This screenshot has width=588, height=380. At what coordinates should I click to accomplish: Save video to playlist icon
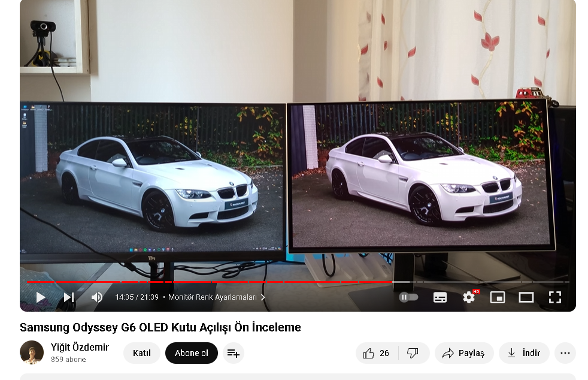pyautogui.click(x=234, y=353)
